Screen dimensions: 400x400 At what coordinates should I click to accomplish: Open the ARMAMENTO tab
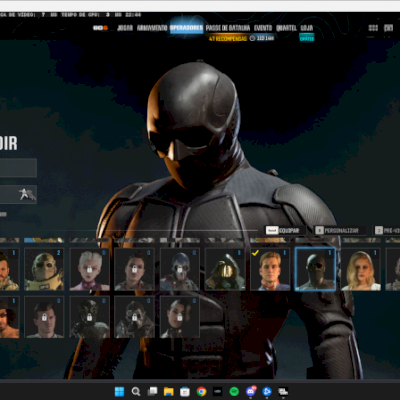[x=152, y=28]
